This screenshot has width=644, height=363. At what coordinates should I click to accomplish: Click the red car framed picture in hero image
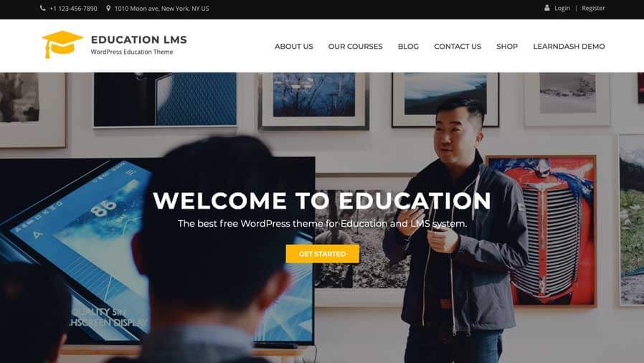coord(541,231)
